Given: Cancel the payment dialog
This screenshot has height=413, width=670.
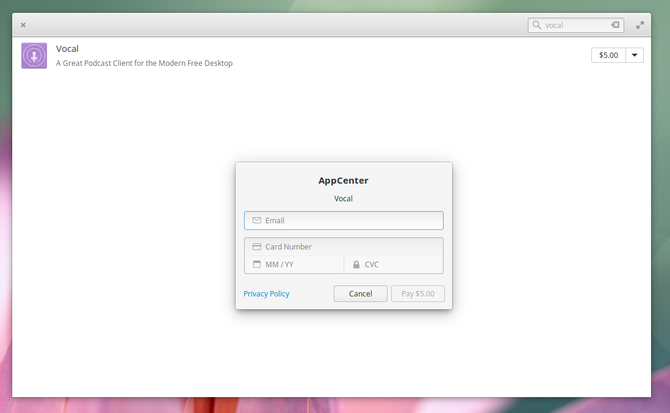Looking at the screenshot, I should coord(360,294).
